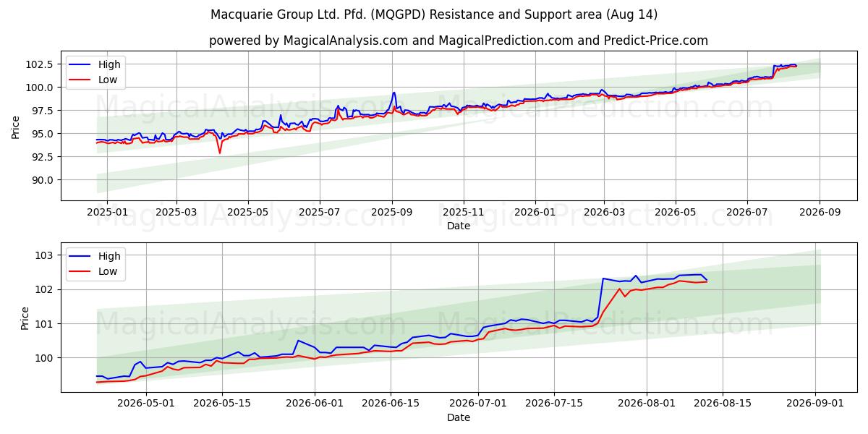
Task: Click the '2026-05-15' x-axis tick label
Action: coord(221,404)
